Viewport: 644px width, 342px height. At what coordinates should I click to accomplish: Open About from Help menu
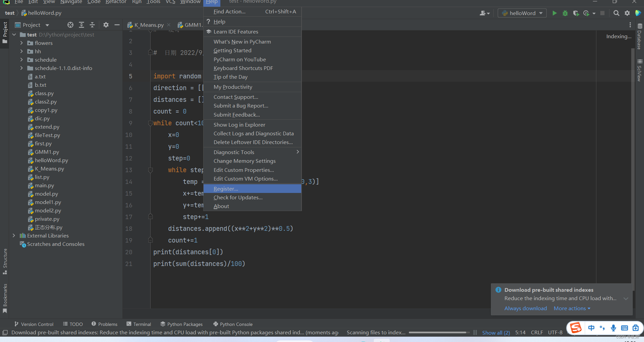(x=252, y=206)
